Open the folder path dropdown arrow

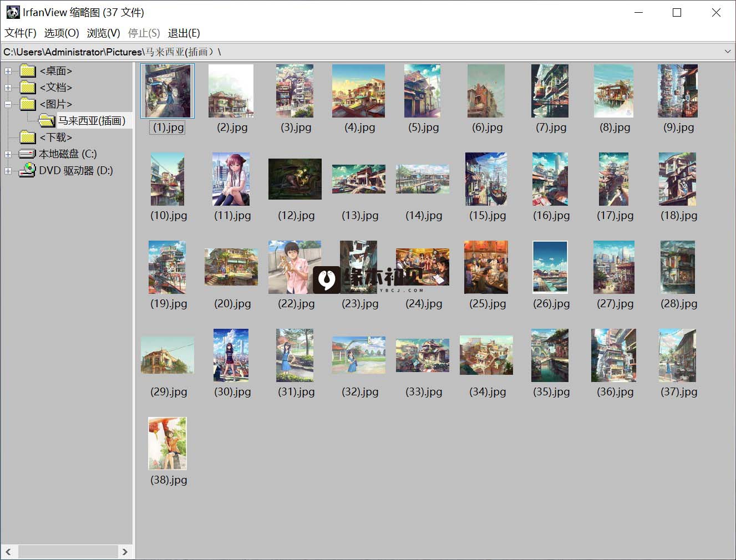pyautogui.click(x=728, y=52)
